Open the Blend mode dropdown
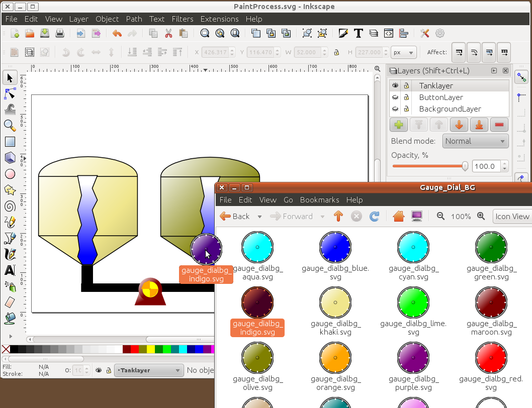Viewport: 532px width, 408px height. [x=475, y=141]
